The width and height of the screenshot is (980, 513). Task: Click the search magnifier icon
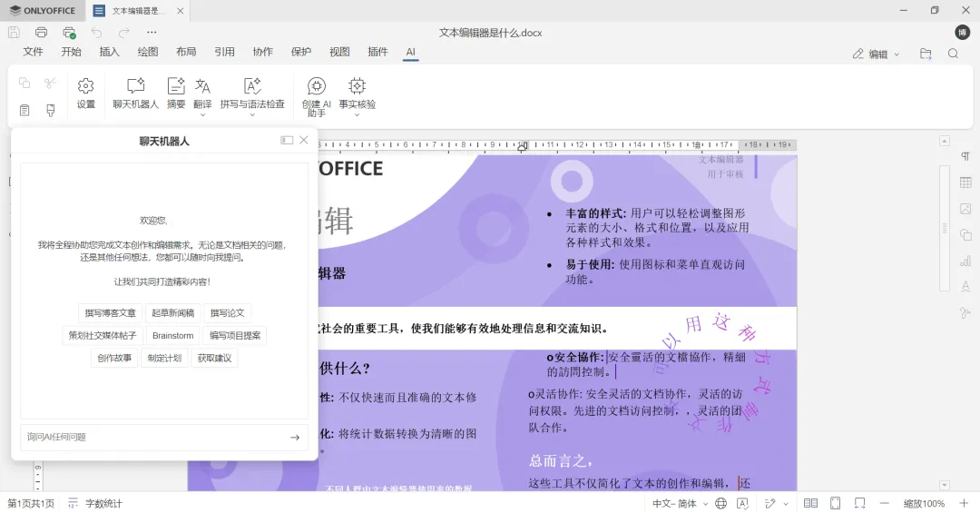tap(953, 54)
